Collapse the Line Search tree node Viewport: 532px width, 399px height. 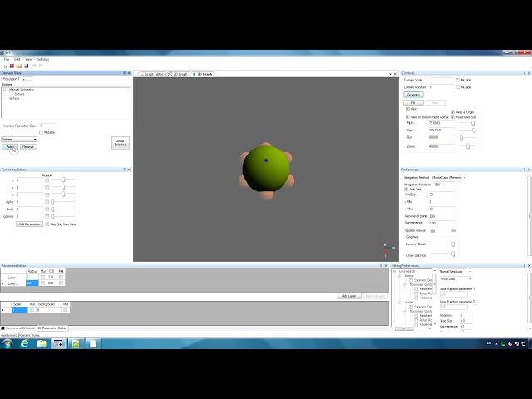click(x=395, y=272)
